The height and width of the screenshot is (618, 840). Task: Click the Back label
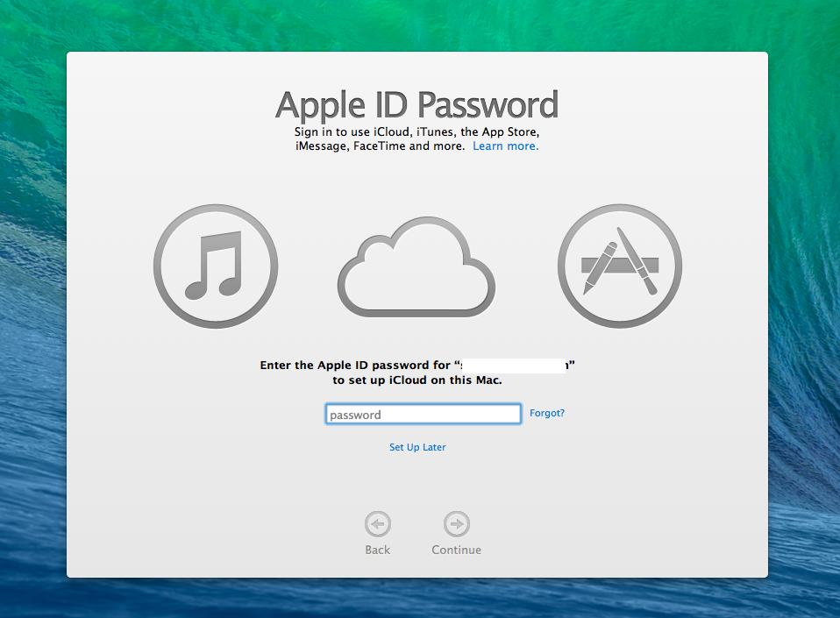point(378,550)
